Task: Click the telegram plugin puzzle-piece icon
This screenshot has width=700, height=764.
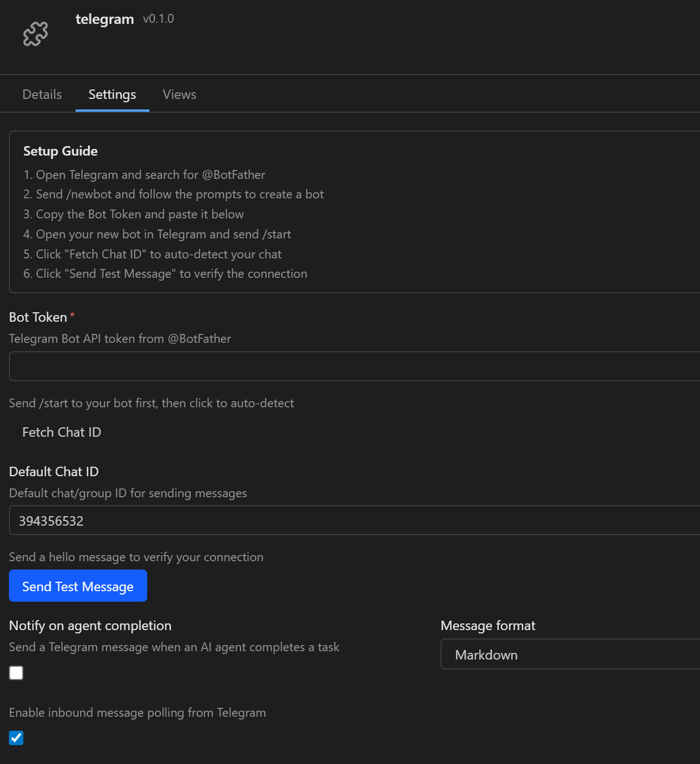Action: coord(36,34)
